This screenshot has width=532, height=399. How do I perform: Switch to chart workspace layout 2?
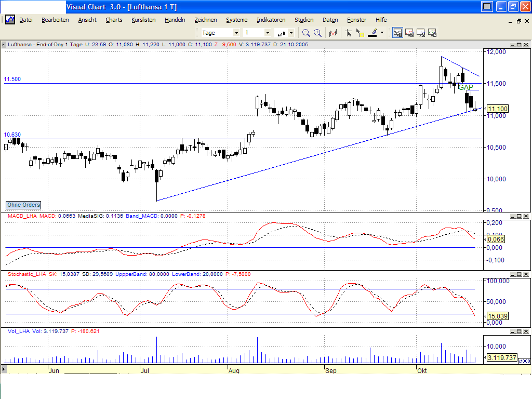tap(409, 32)
